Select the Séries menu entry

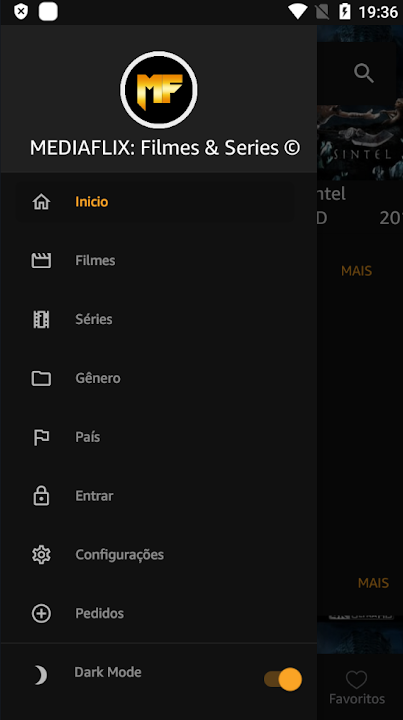158,319
